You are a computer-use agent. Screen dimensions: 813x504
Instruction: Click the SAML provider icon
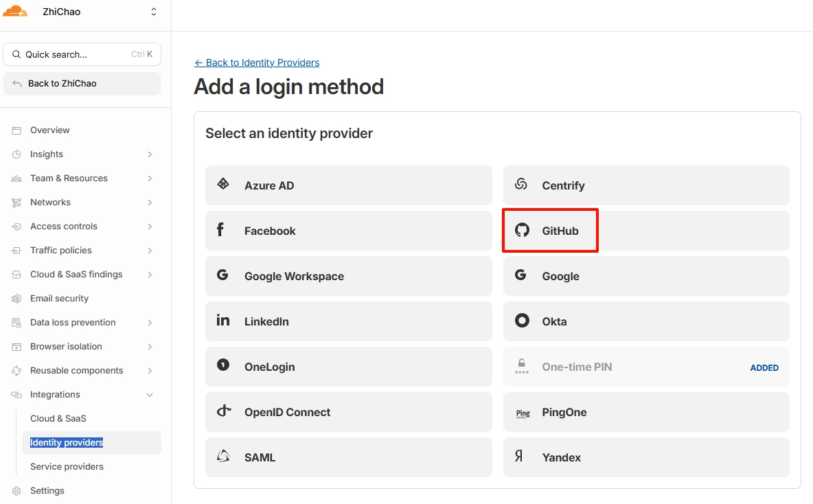[x=223, y=456]
